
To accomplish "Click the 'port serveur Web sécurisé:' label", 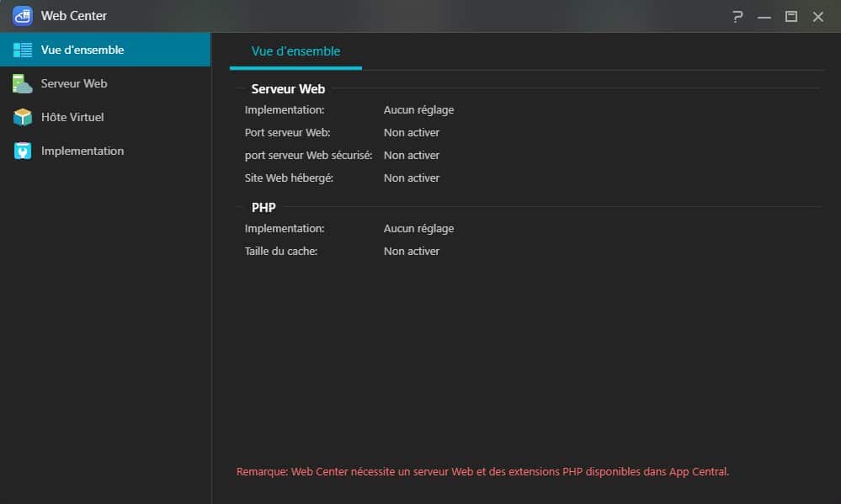I will tap(308, 155).
